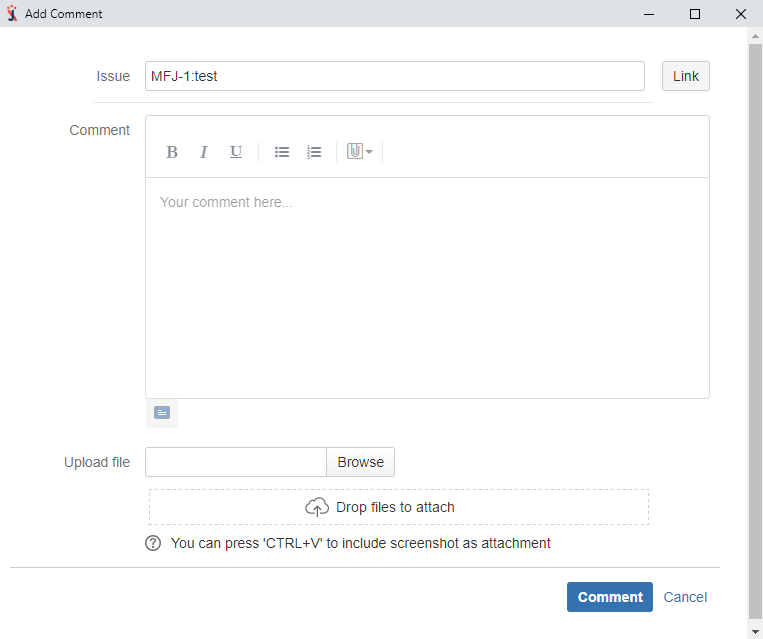This screenshot has width=763, height=639.
Task: Click the blue icon below comment box
Action: pyautogui.click(x=162, y=412)
